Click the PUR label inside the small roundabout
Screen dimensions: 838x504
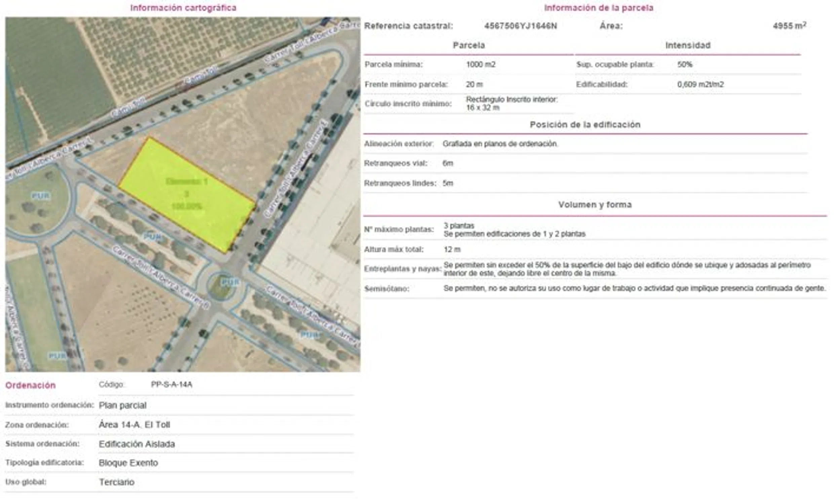click(230, 282)
